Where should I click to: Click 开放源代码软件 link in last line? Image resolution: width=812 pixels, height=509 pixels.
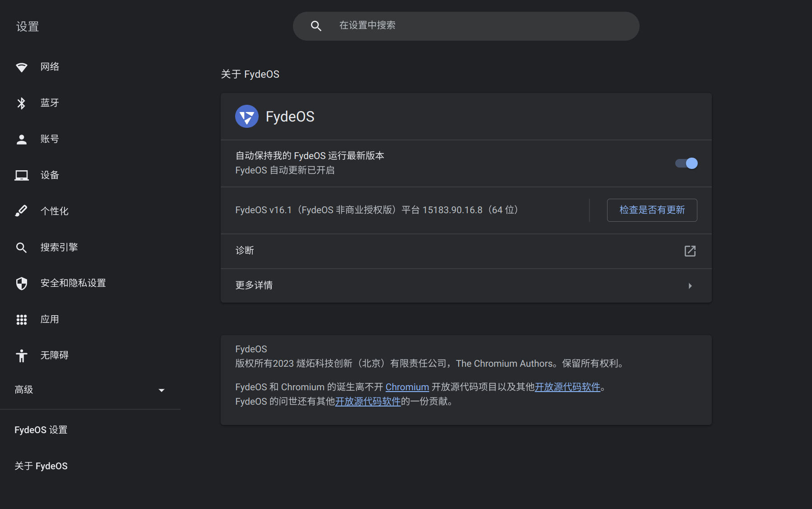[x=368, y=402]
